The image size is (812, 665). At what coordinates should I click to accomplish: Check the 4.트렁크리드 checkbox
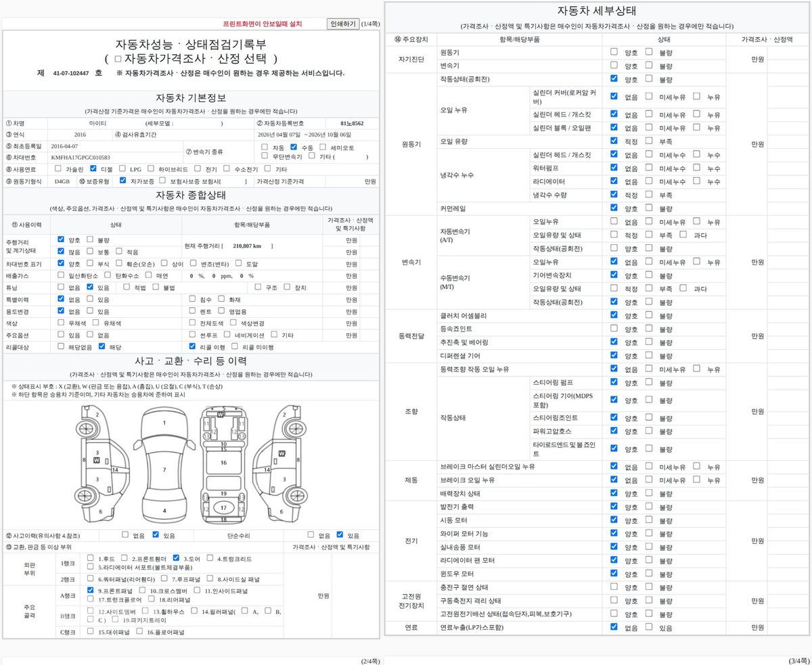210,558
